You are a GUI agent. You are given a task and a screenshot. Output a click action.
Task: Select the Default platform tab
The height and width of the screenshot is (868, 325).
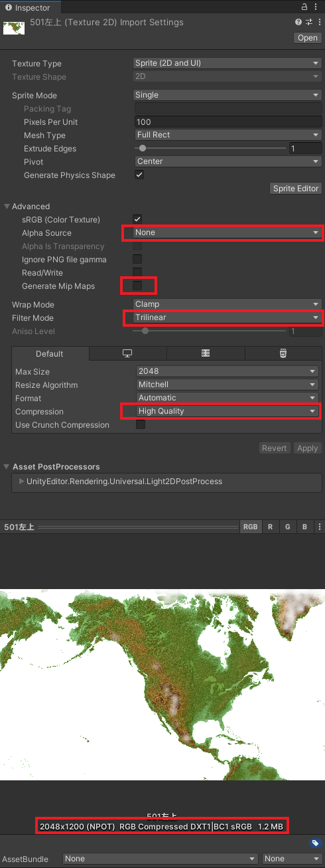pyautogui.click(x=50, y=353)
